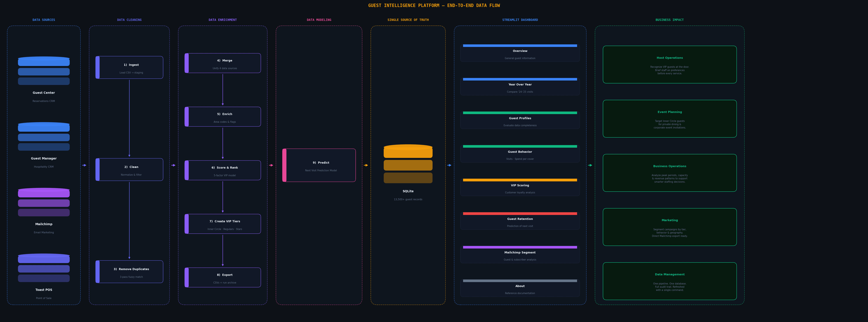
Task: Click the DATA SOURCES column heading
Action: pos(44,20)
